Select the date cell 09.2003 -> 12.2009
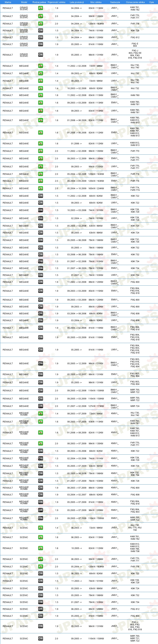Viewport: 158px width, 644px height. click(x=77, y=158)
